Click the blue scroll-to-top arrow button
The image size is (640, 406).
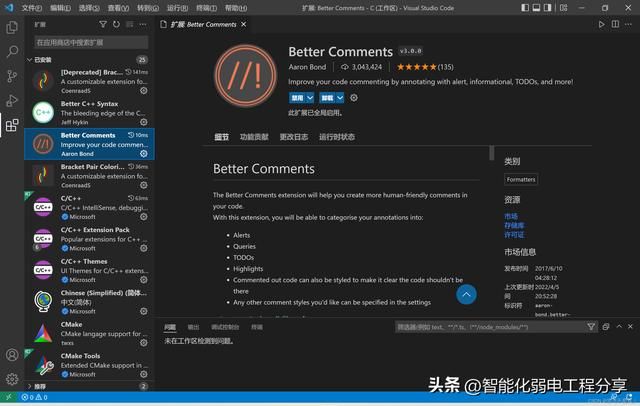click(x=466, y=294)
